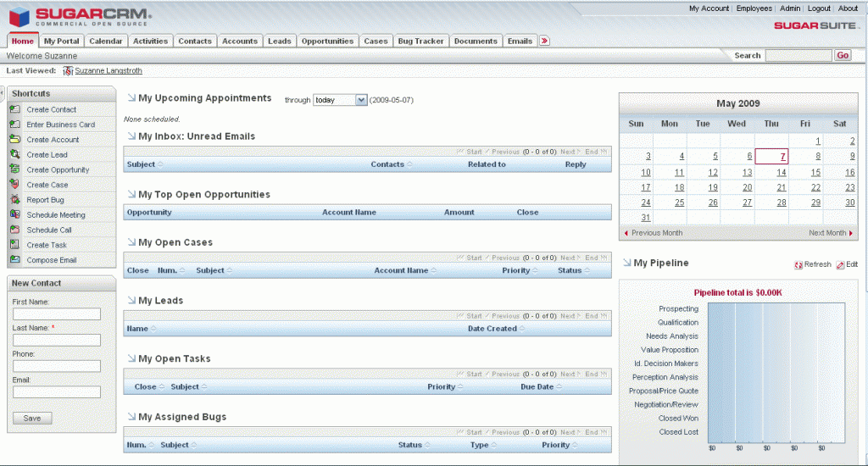
Task: Save the new contact
Action: 32,419
